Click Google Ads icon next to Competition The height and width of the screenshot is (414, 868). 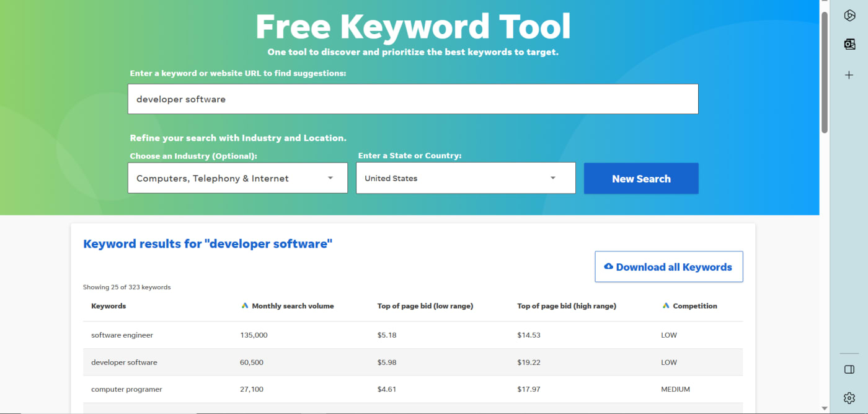click(x=666, y=305)
